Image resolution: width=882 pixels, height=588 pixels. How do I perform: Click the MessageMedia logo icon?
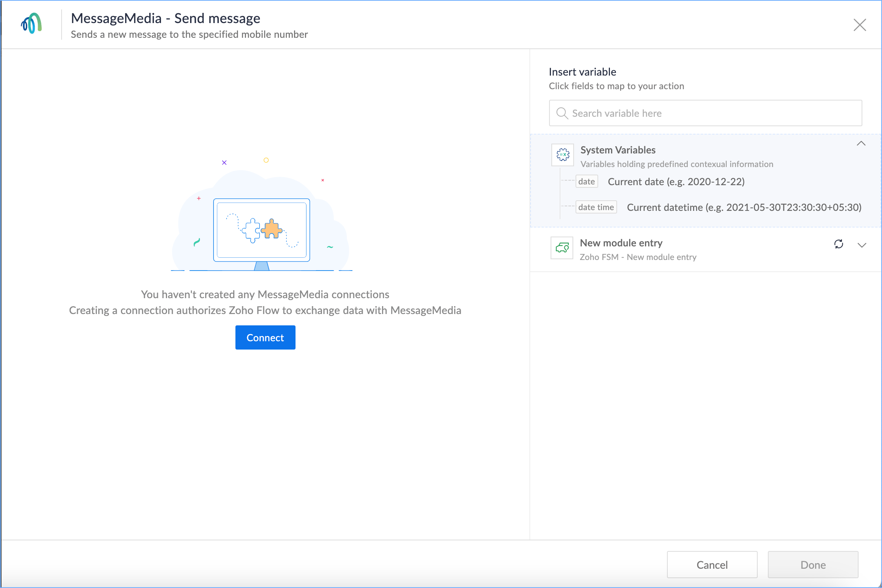click(x=31, y=23)
